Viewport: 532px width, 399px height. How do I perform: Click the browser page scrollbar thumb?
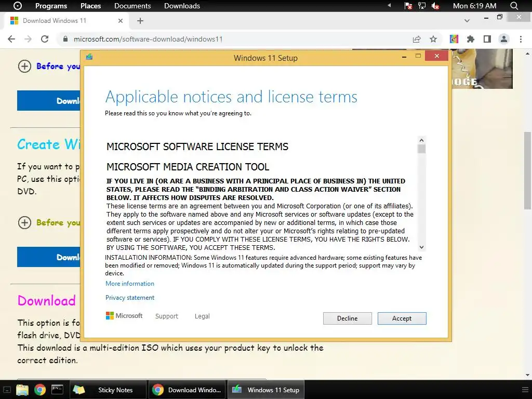527,170
